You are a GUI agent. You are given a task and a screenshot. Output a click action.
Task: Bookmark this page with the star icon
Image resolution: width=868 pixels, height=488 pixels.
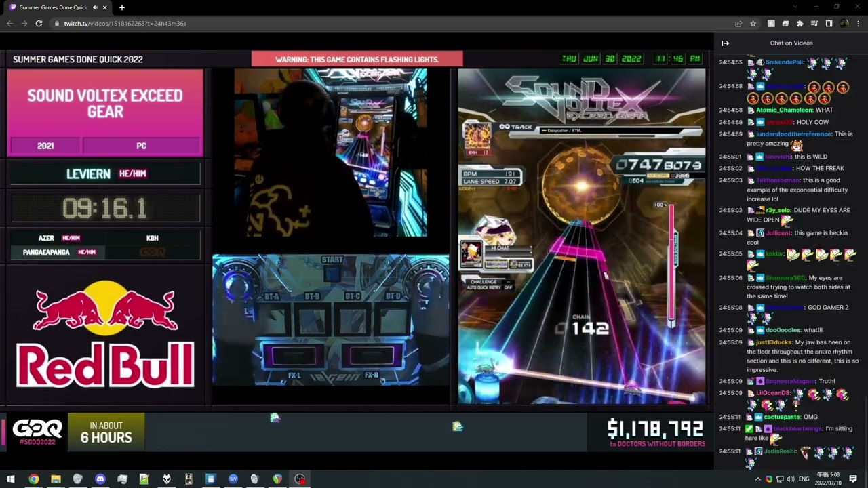[753, 24]
